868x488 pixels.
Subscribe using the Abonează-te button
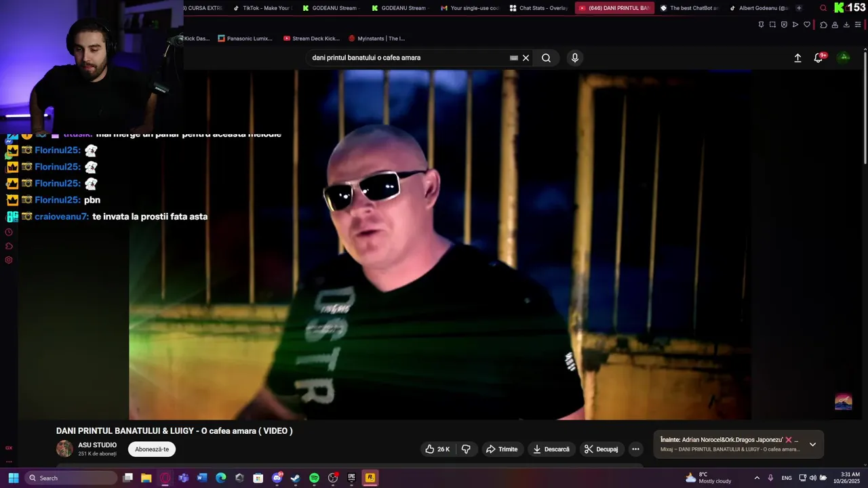point(152,449)
